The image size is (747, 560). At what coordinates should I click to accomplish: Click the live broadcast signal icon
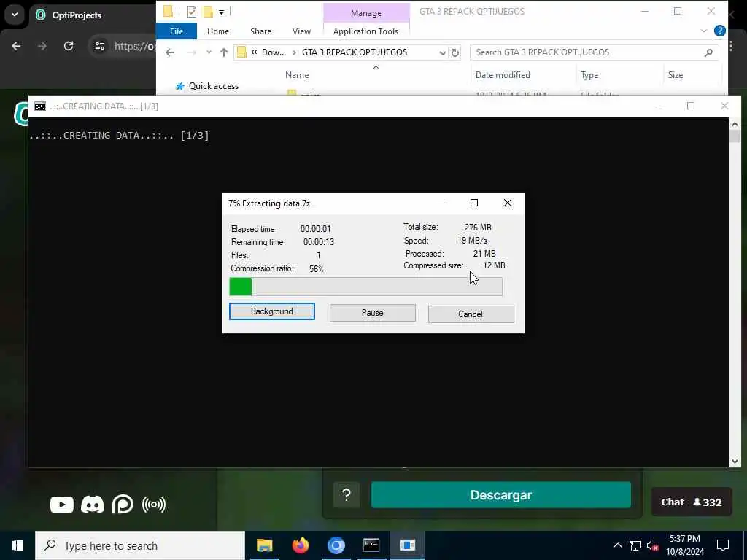coord(153,505)
